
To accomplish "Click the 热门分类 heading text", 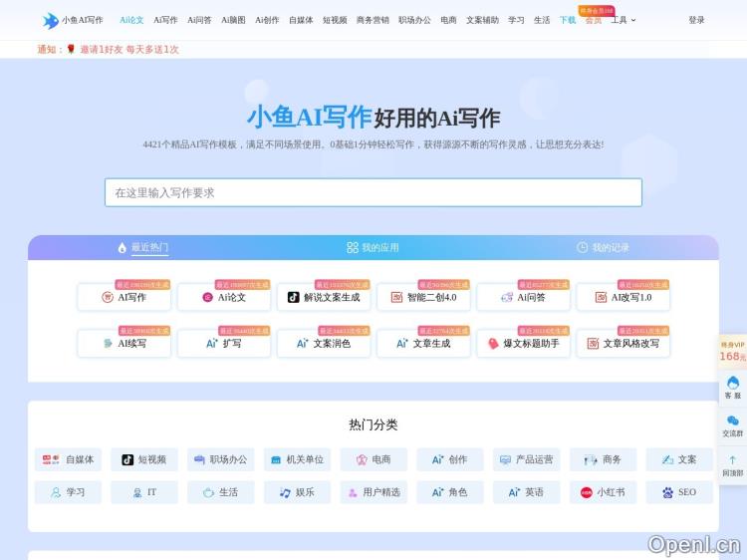I will (x=373, y=424).
